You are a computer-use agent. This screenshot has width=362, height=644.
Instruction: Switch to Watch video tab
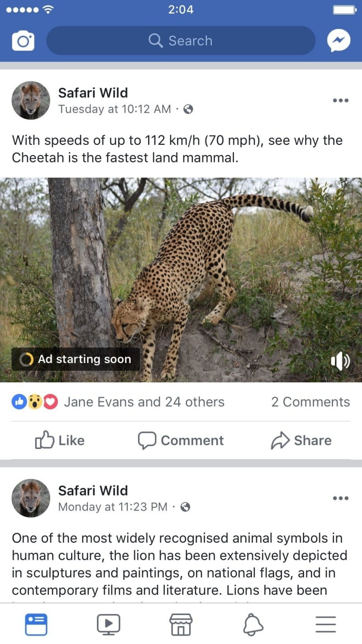coord(109,625)
